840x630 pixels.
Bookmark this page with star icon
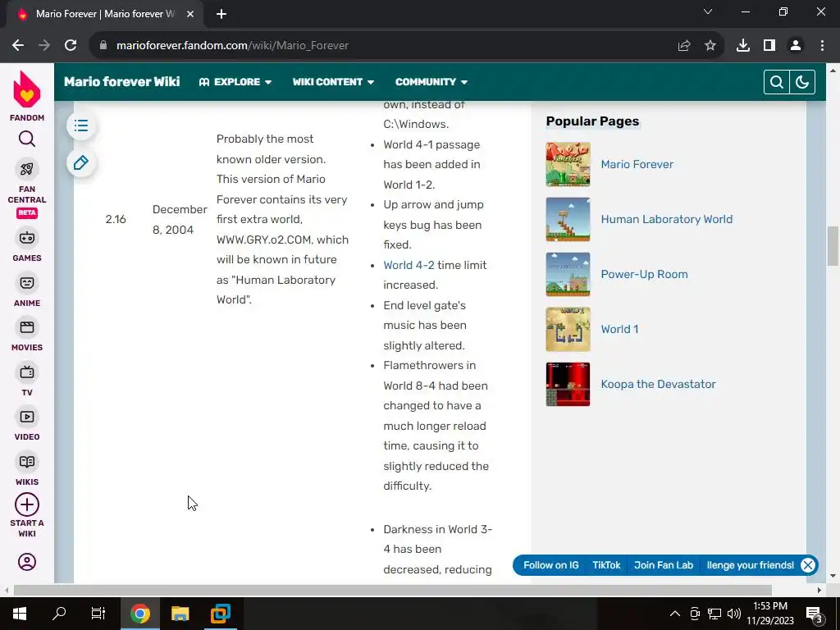(x=710, y=46)
